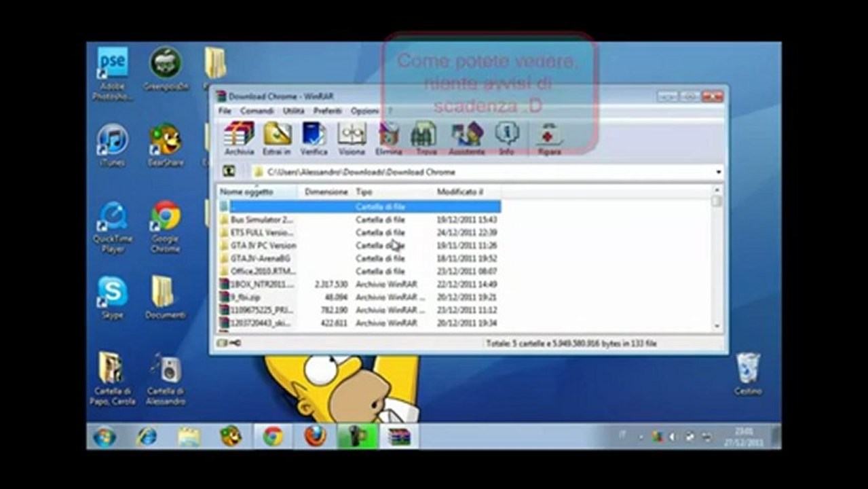Click the Ripara toolbar icon
The height and width of the screenshot is (489, 868).
(549, 139)
